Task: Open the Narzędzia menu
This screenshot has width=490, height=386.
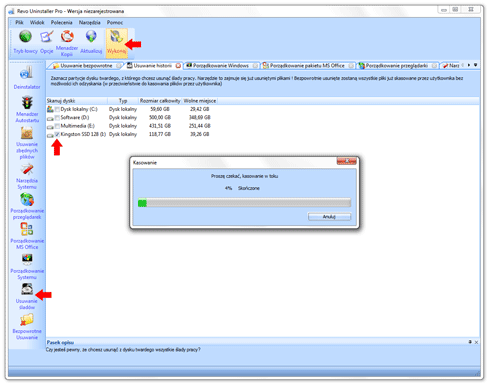Action: (90, 22)
